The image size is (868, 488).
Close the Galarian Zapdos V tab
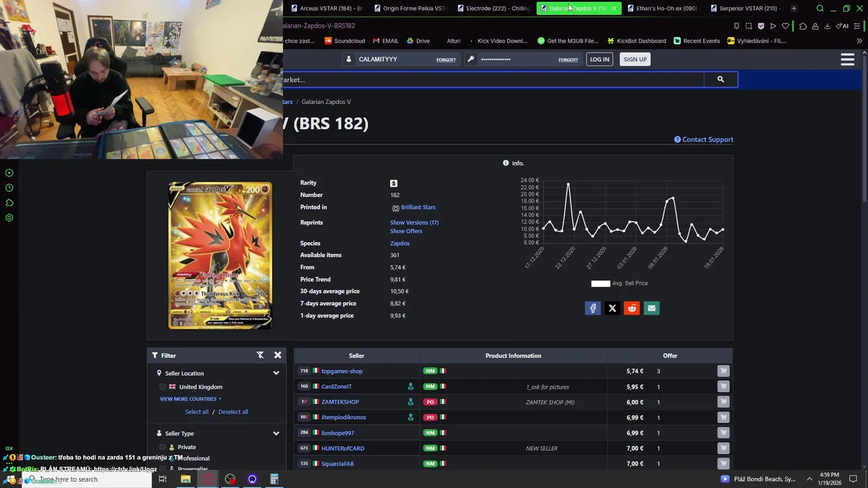614,8
